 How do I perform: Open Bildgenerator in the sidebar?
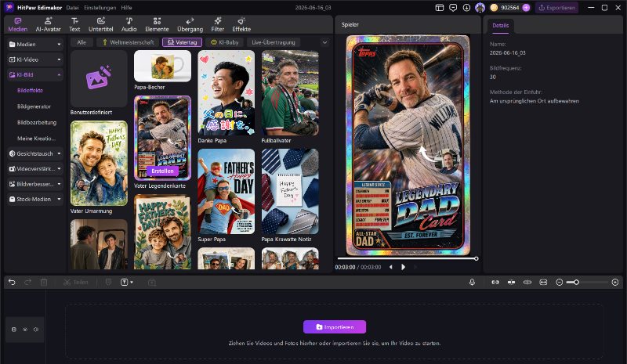click(x=34, y=106)
